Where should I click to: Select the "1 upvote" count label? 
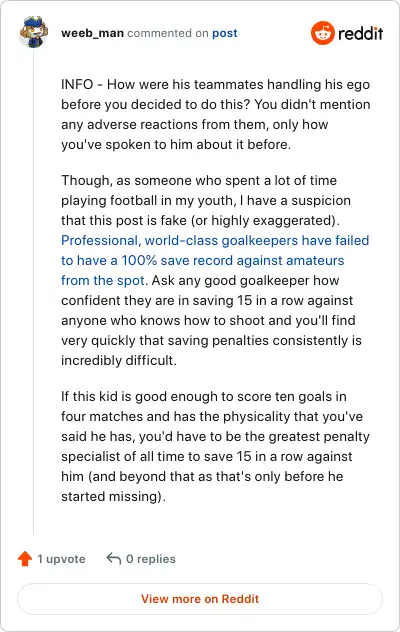click(61, 559)
